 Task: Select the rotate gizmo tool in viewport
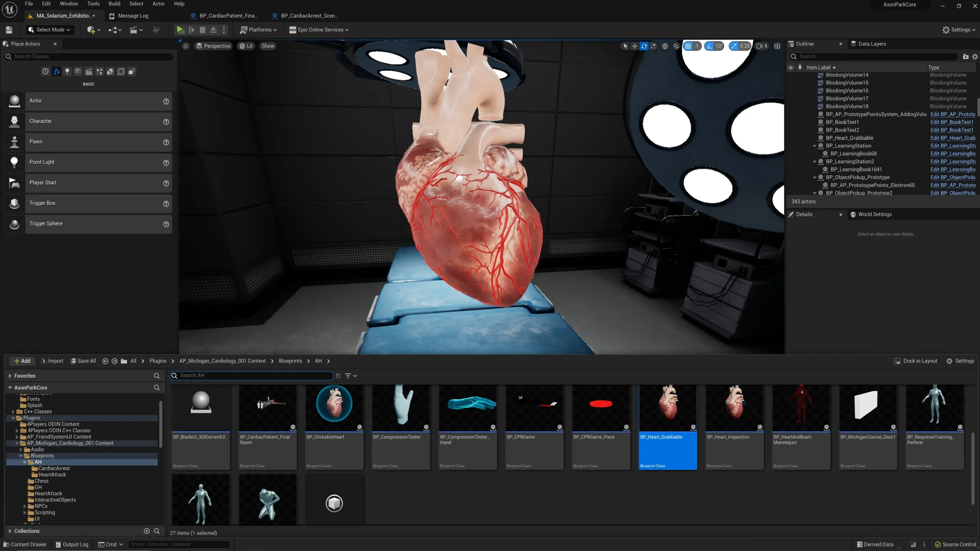[x=644, y=46]
